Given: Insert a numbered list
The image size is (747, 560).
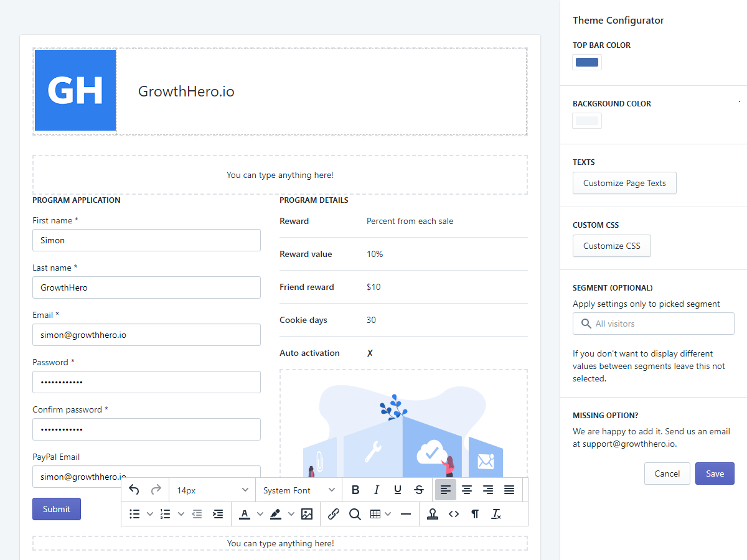Looking at the screenshot, I should (x=166, y=514).
